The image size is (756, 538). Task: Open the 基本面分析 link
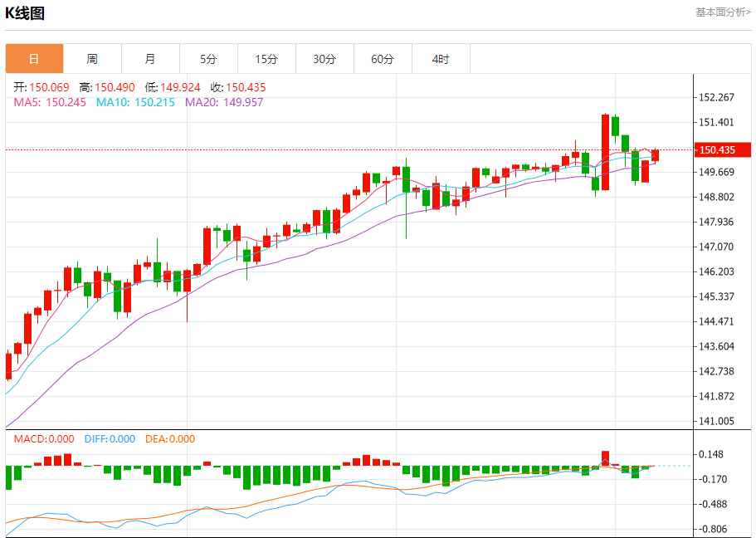point(722,12)
